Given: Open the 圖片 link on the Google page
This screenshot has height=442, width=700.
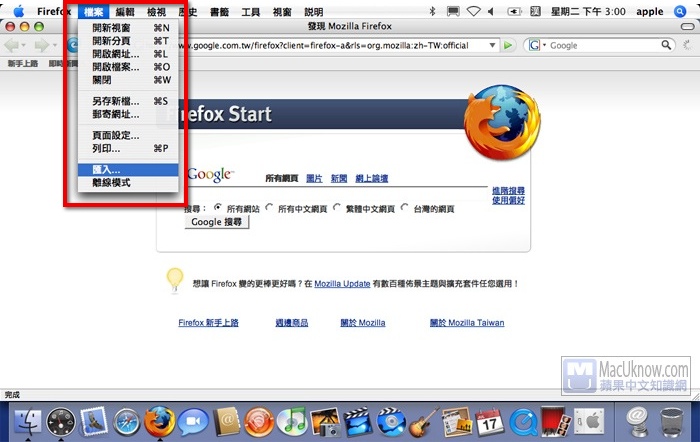Looking at the screenshot, I should [314, 179].
